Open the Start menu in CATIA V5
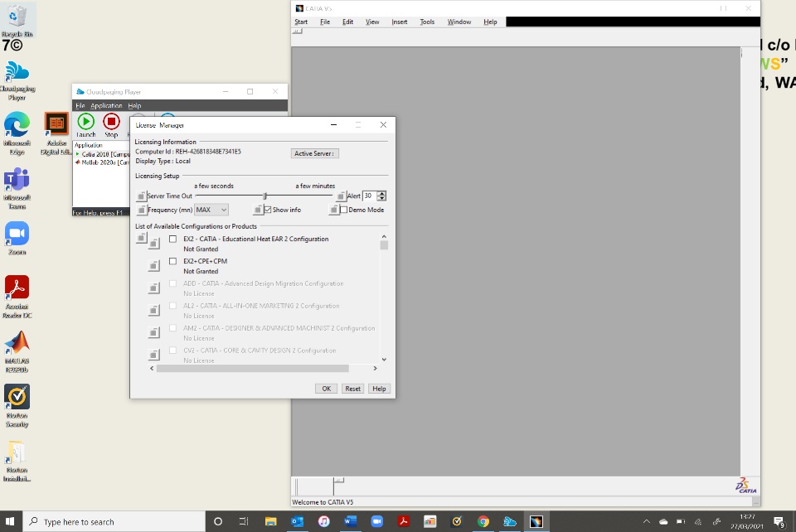The height and width of the screenshot is (532, 796). [301, 22]
